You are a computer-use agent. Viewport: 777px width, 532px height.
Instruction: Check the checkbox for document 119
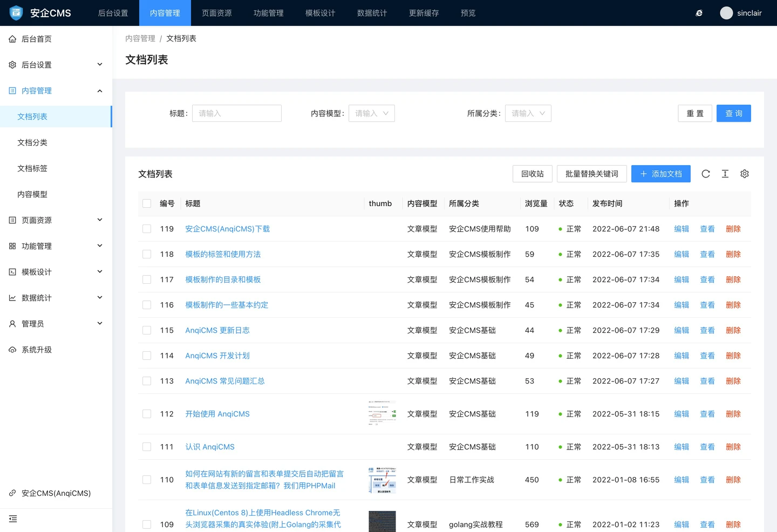[x=147, y=229]
